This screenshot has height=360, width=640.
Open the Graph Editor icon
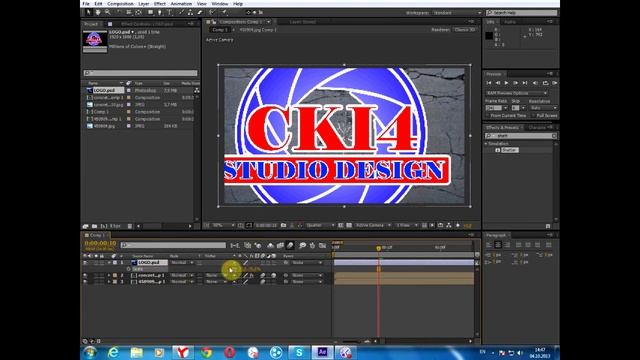(322, 245)
